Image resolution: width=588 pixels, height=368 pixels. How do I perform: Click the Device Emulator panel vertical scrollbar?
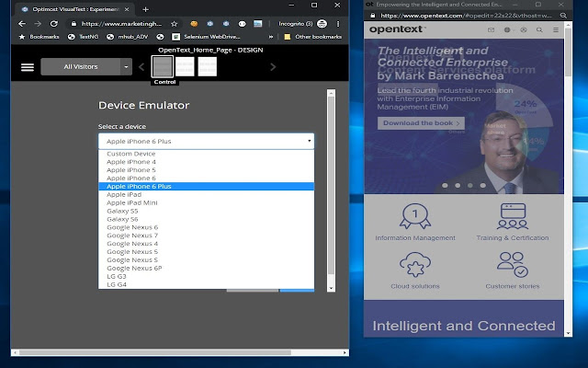point(331,186)
